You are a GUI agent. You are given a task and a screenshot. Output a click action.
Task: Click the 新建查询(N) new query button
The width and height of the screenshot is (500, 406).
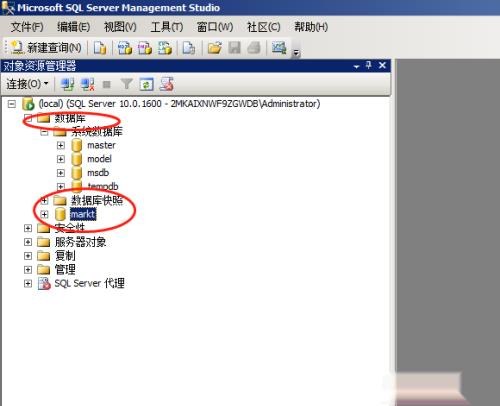tap(46, 48)
